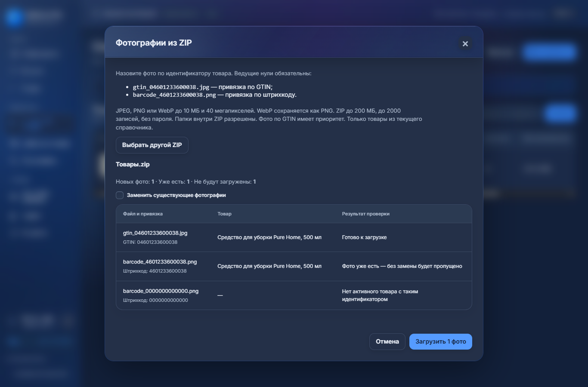Viewport: 588px width, 387px height.
Task: Click the barcode_0000000000000.png file name
Action: coord(161,291)
